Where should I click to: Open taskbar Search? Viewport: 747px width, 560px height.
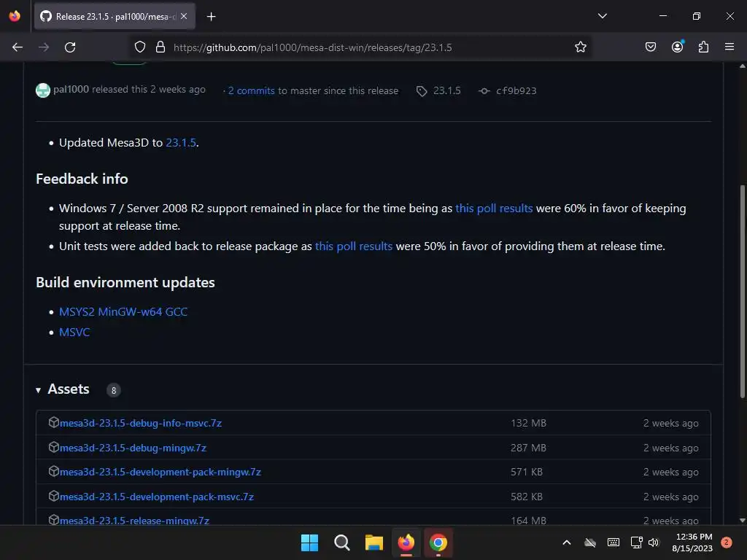point(342,542)
